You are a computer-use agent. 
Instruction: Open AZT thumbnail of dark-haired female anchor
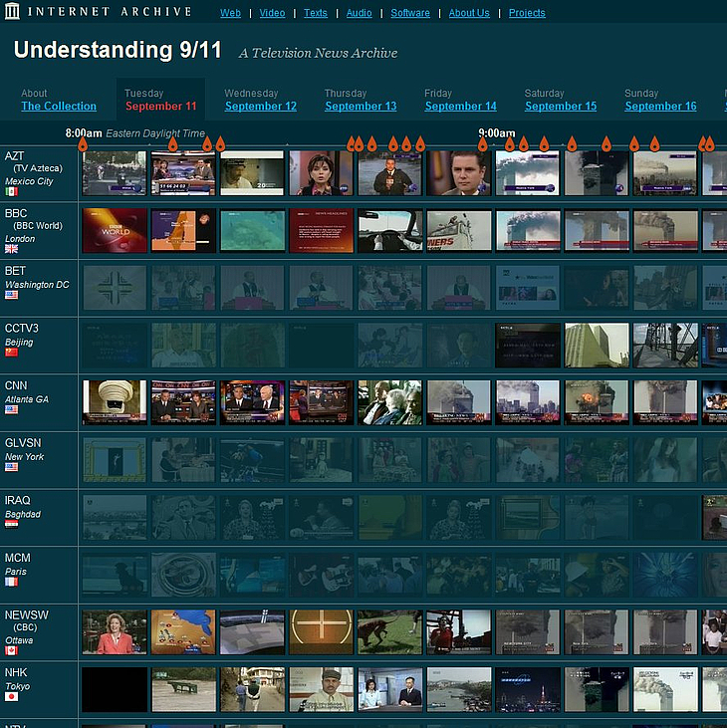click(x=321, y=172)
